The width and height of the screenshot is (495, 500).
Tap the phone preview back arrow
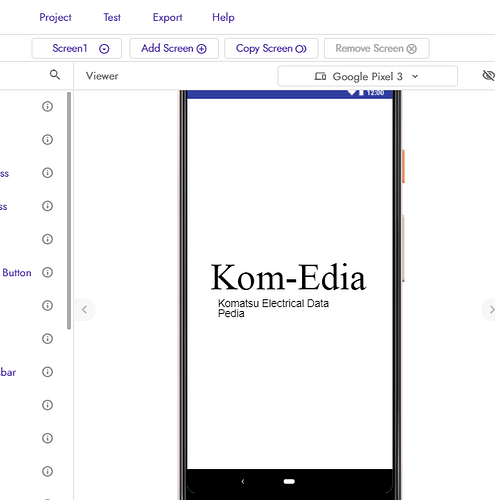(x=243, y=481)
